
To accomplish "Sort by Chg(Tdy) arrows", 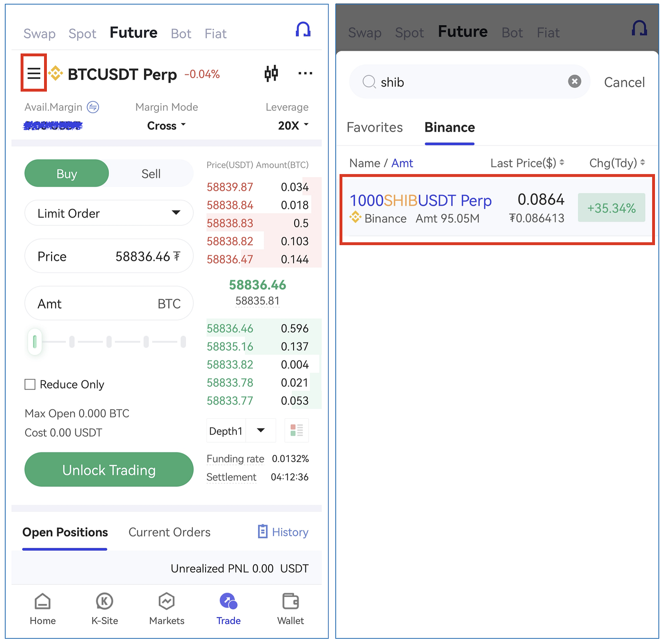I will pos(643,162).
